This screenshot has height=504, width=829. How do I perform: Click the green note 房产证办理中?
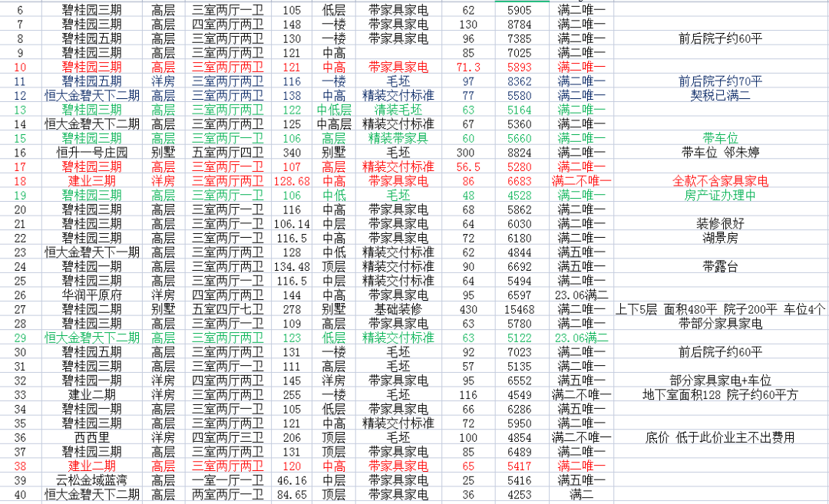click(x=721, y=196)
